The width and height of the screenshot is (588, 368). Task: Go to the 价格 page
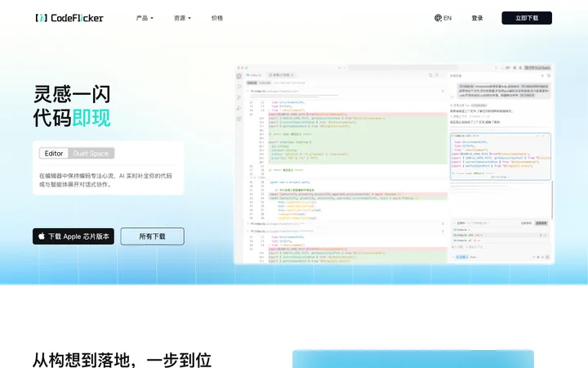[x=217, y=18]
